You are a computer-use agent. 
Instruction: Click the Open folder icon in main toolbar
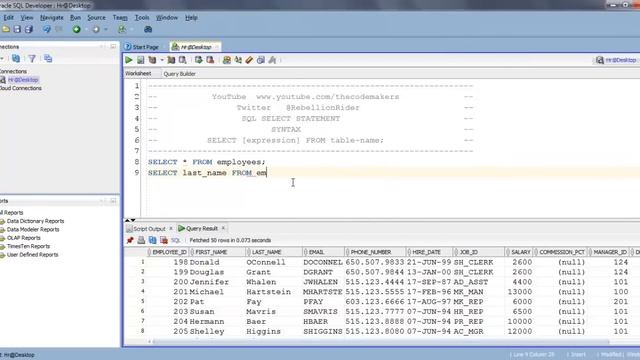[6, 29]
